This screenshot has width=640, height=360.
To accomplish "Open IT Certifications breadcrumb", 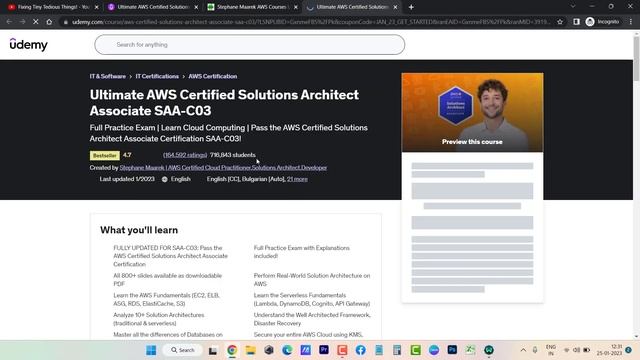I will [157, 76].
